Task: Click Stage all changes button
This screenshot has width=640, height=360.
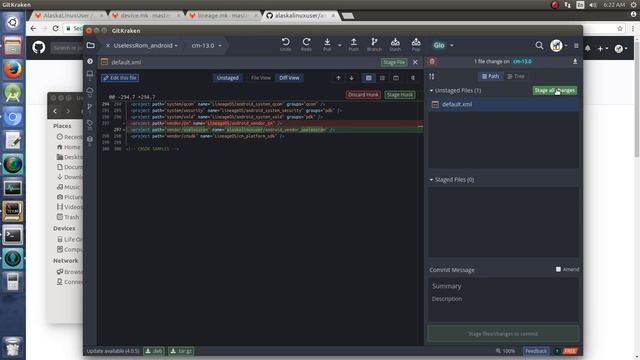Action: 555,91
